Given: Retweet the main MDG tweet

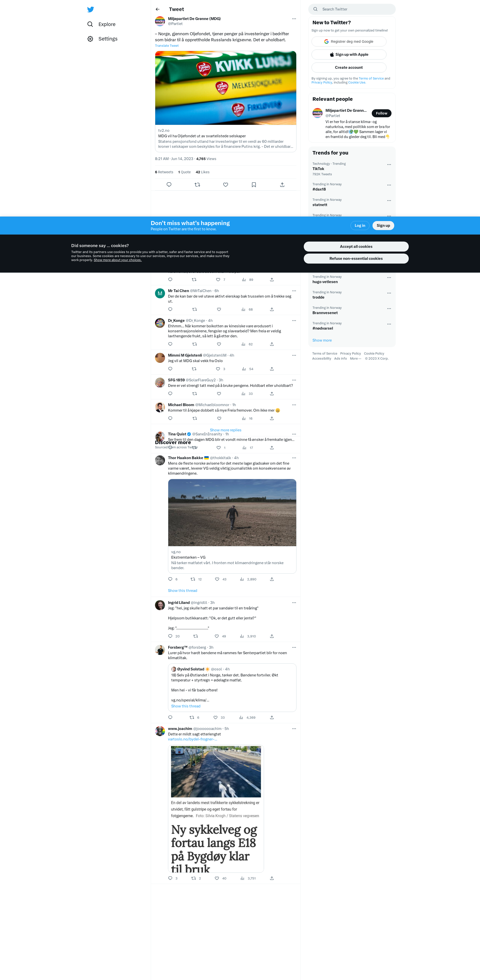Looking at the screenshot, I should pos(197,185).
